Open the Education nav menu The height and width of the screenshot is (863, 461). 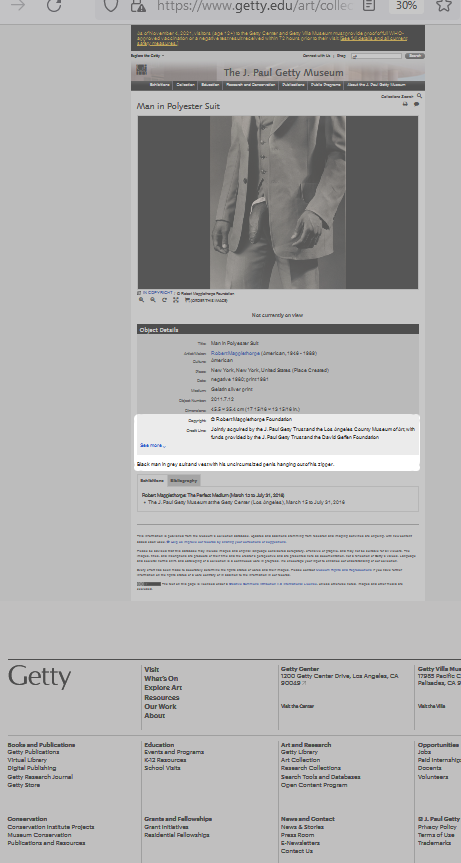pyautogui.click(x=210, y=85)
